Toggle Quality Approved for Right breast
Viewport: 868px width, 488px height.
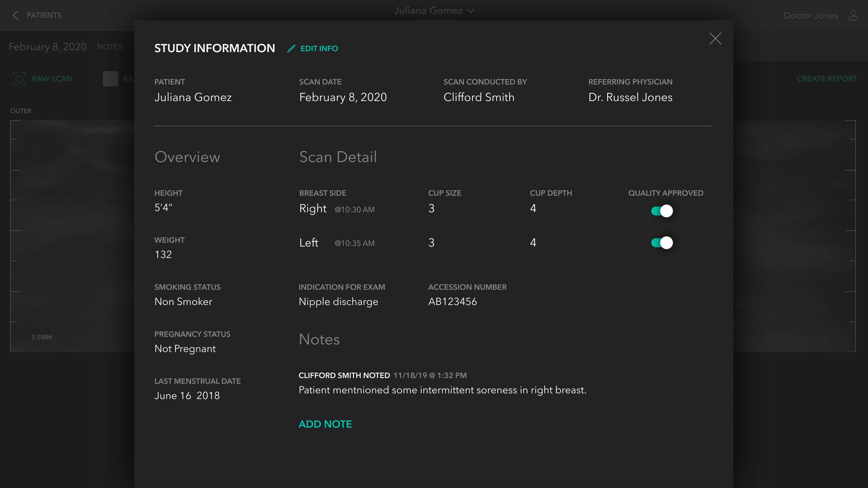coord(661,211)
